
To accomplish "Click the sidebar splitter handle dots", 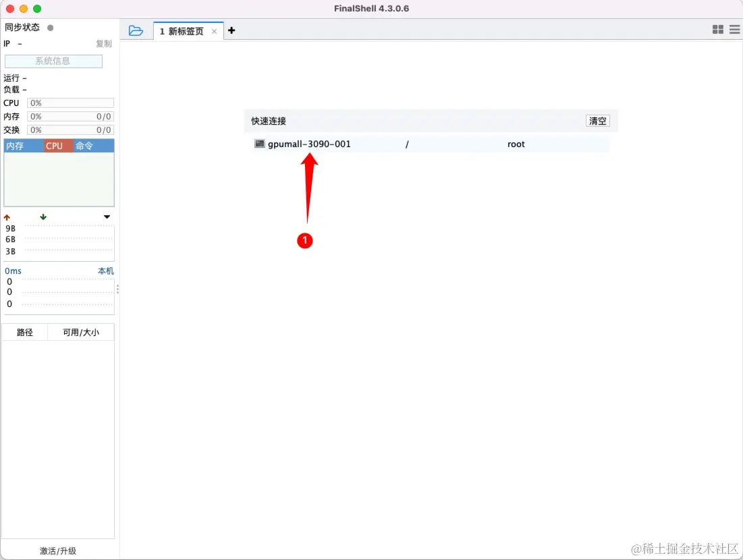I will click(x=117, y=289).
